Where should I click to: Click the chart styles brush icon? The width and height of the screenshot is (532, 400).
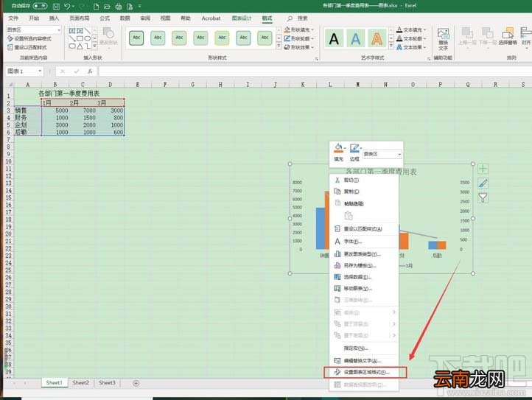coord(483,183)
